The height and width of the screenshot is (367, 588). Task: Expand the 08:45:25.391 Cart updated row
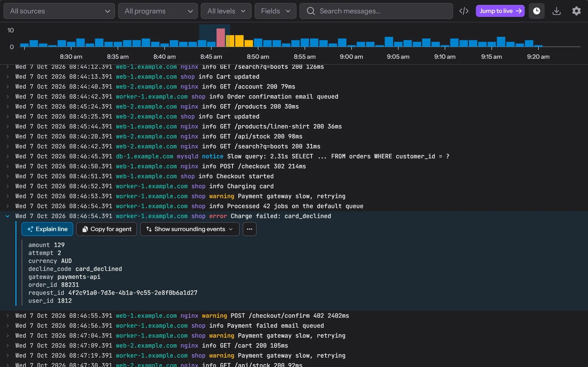pos(8,117)
